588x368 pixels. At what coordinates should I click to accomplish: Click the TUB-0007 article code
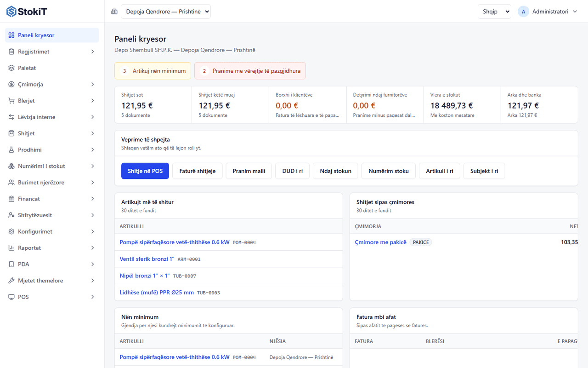point(185,276)
